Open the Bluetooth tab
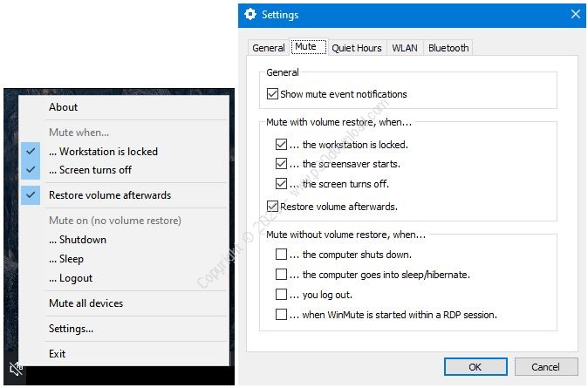Viewport: 588px width, 388px height. pyautogui.click(x=448, y=48)
